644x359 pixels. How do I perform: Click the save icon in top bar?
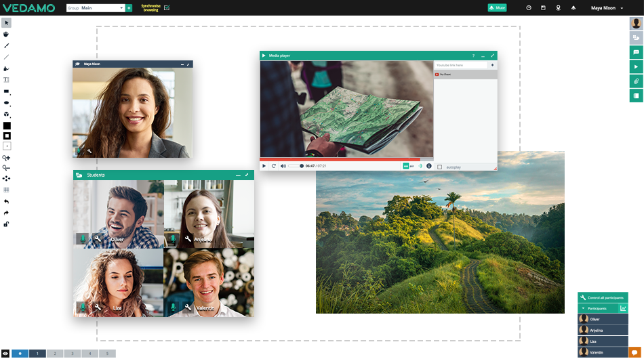point(543,8)
